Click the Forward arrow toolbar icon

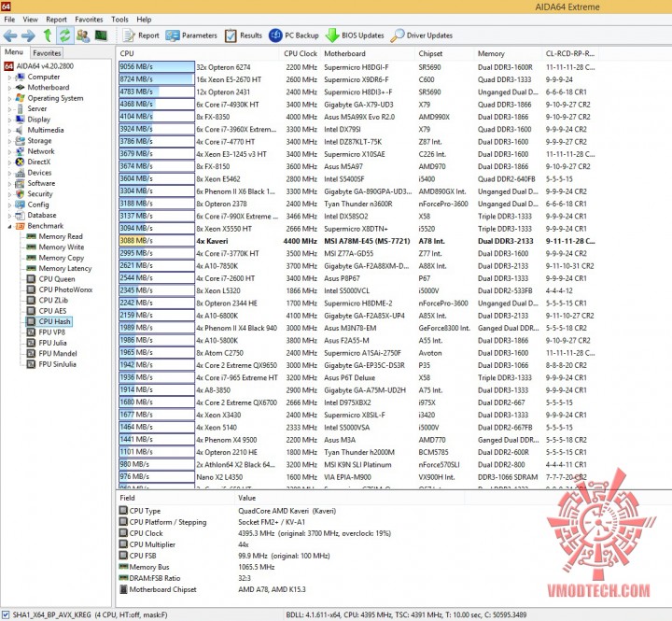(28, 35)
